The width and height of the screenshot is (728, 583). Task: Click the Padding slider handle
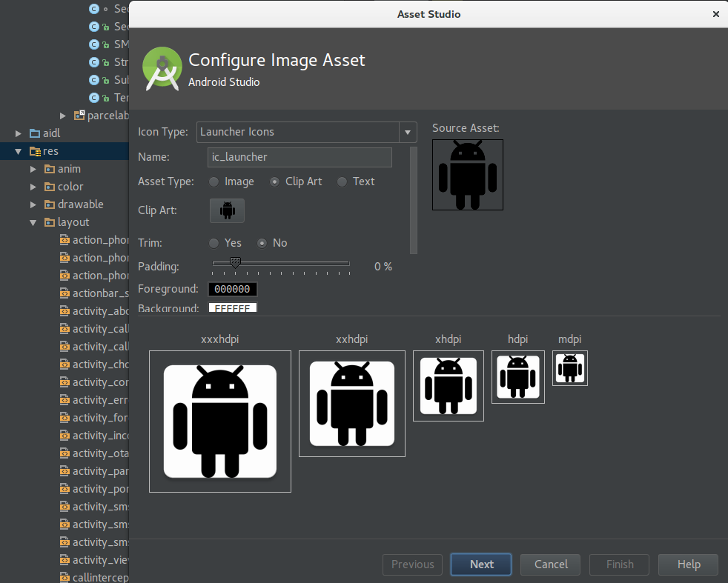[x=236, y=262]
